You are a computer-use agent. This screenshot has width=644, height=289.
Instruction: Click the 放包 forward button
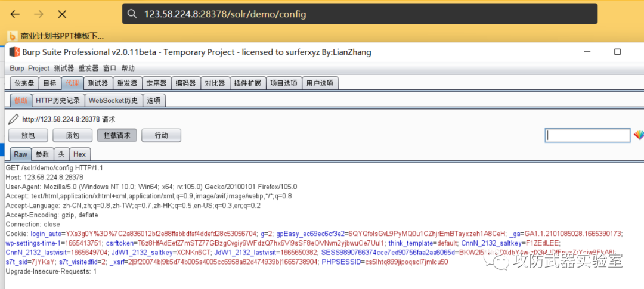click(x=28, y=135)
